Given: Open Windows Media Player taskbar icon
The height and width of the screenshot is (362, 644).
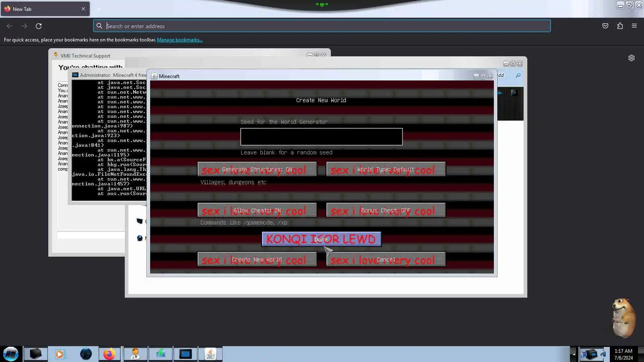Looking at the screenshot, I should click(60, 354).
